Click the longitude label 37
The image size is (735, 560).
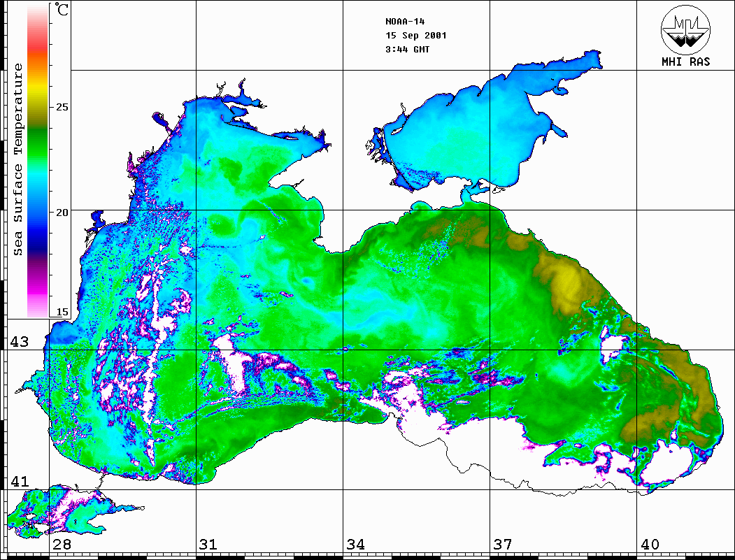[503, 544]
